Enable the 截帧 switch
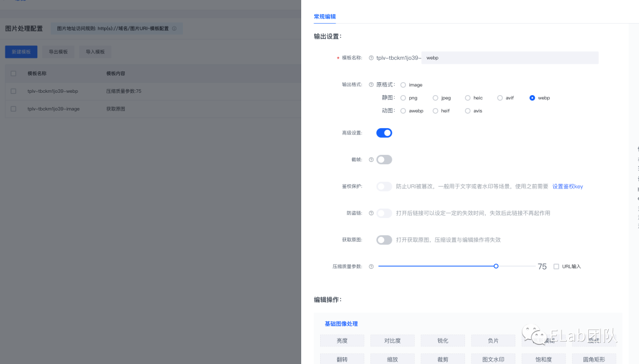The height and width of the screenshot is (364, 639). click(384, 160)
